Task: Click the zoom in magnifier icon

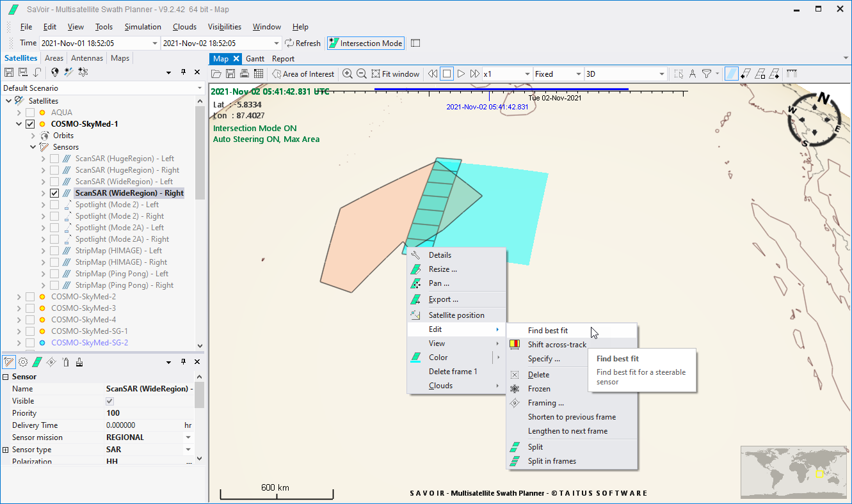Action: (x=348, y=74)
